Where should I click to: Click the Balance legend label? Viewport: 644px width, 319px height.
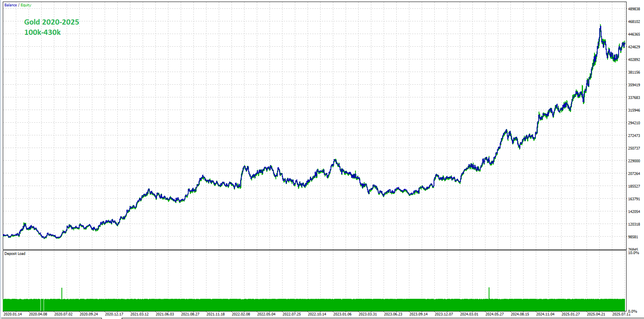[11, 5]
